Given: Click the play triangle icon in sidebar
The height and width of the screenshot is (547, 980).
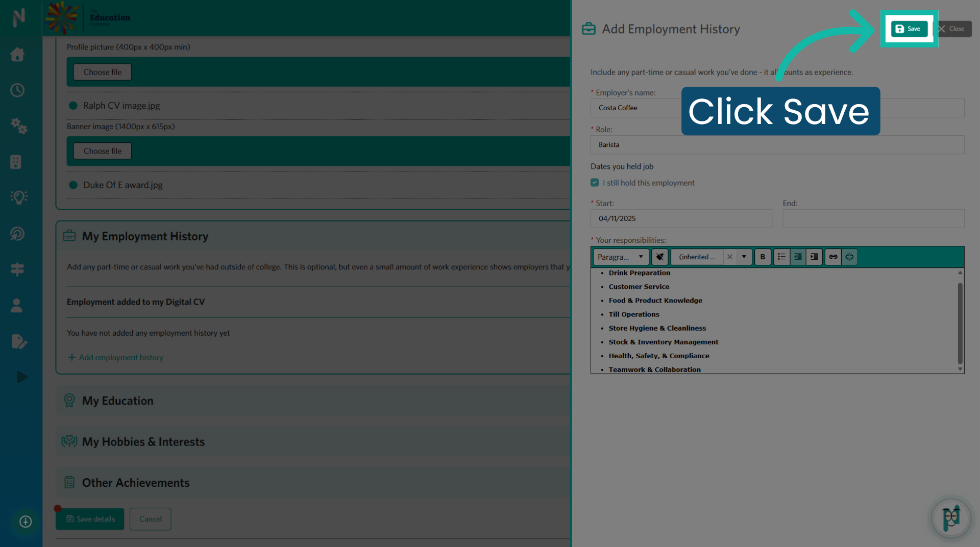Looking at the screenshot, I should pos(22,377).
